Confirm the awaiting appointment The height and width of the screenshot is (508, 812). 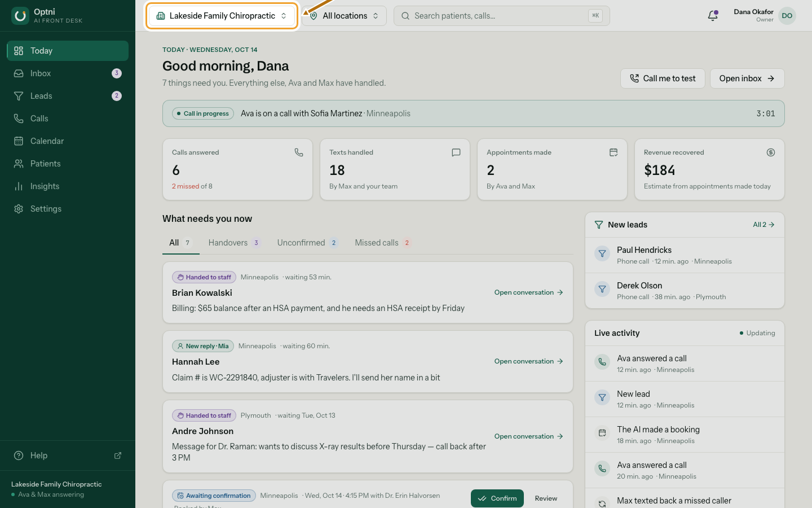pyautogui.click(x=497, y=498)
